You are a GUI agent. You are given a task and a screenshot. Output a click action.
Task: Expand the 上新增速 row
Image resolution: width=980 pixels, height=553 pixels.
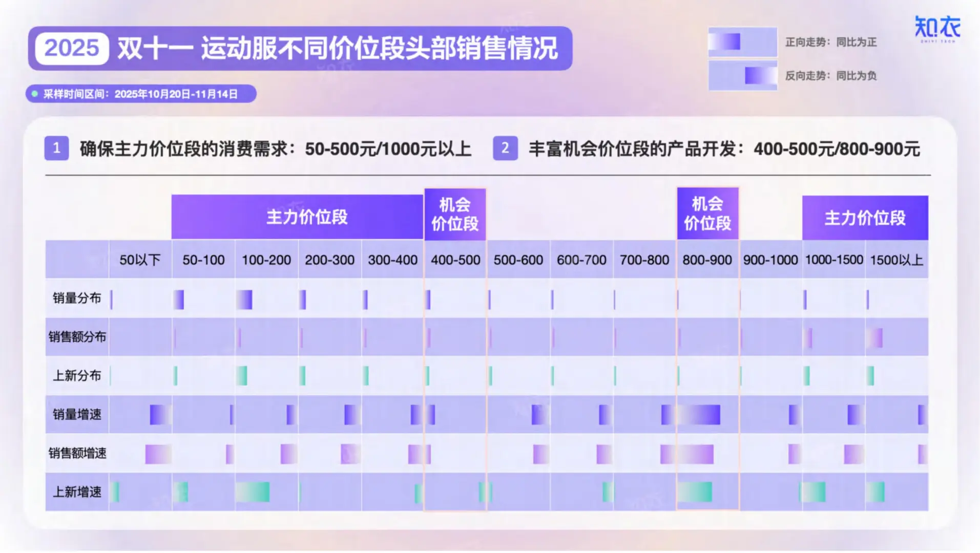(x=77, y=492)
